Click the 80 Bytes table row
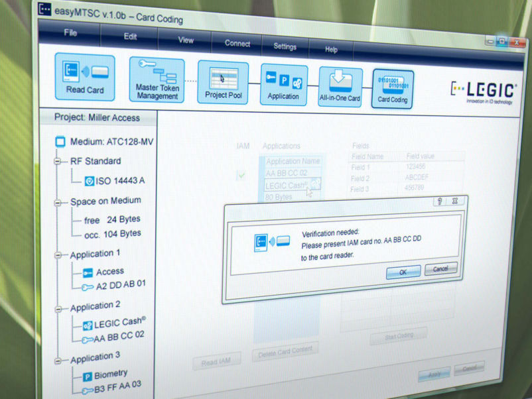 279,197
